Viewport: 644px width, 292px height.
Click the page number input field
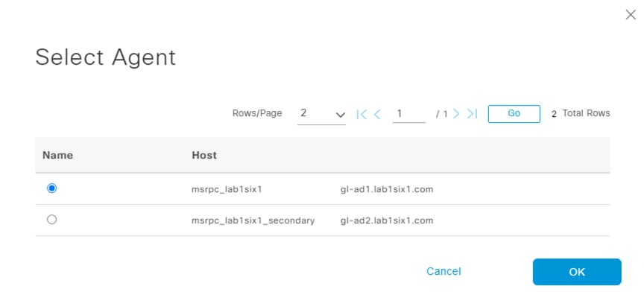pos(409,113)
